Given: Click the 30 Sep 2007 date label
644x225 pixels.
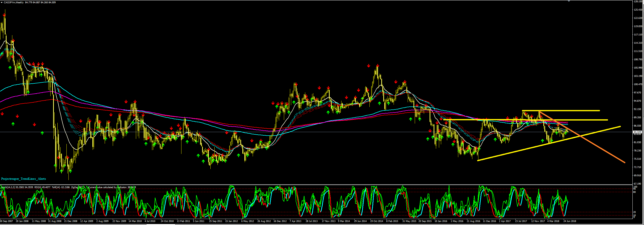Looking at the screenshot, I should pyautogui.click(x=6, y=221).
